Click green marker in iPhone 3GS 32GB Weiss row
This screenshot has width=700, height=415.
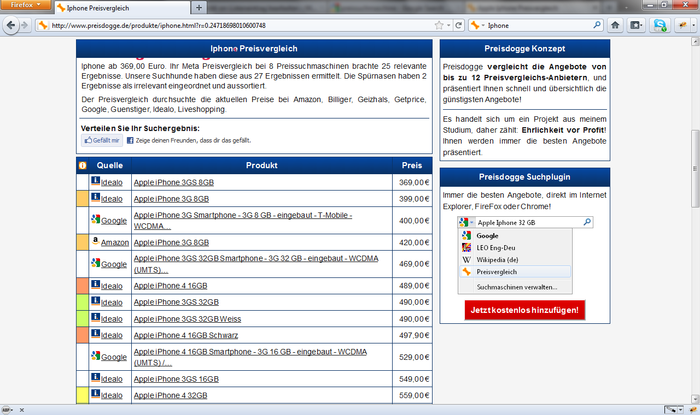tap(83, 319)
